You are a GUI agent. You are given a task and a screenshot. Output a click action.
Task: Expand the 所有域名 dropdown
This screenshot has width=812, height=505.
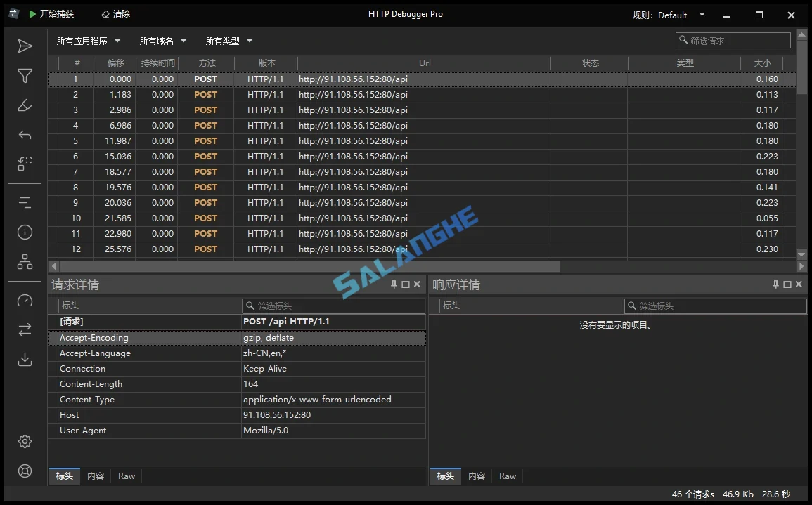point(163,41)
